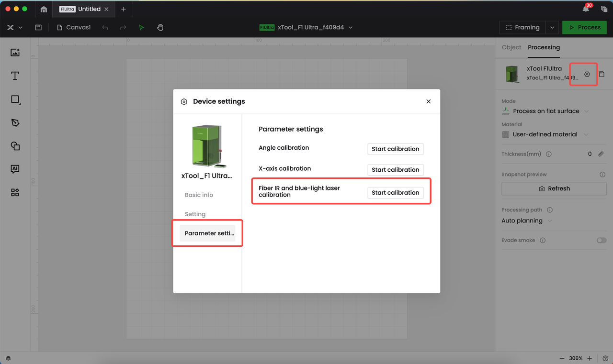The width and height of the screenshot is (613, 364).
Task: Click the redo arrow icon
Action: [123, 27]
